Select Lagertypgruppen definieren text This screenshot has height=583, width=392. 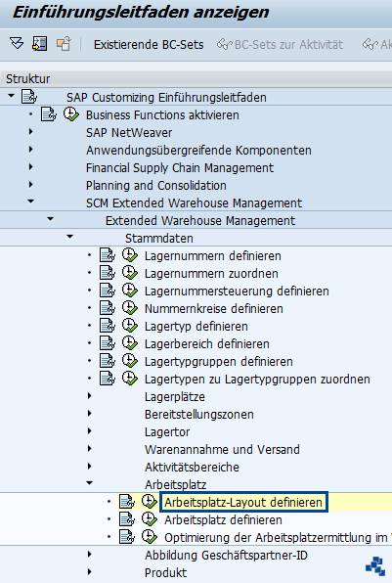[x=218, y=362]
